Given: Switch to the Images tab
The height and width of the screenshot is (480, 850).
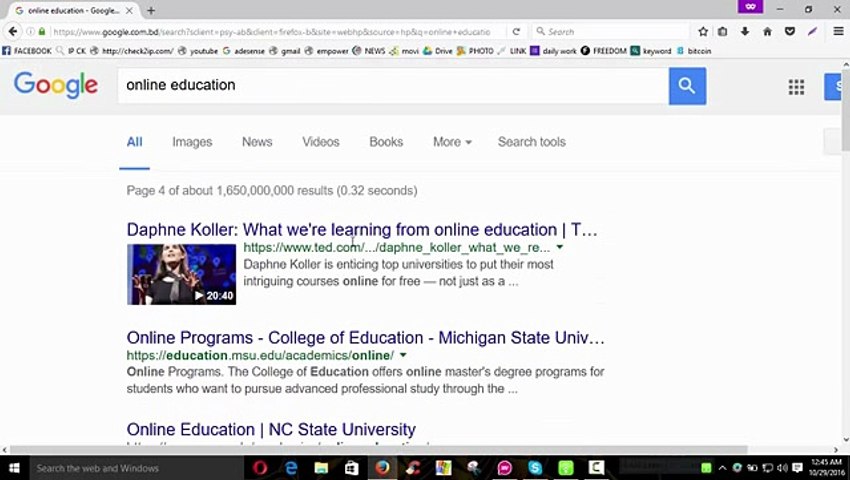Looking at the screenshot, I should click(x=192, y=142).
